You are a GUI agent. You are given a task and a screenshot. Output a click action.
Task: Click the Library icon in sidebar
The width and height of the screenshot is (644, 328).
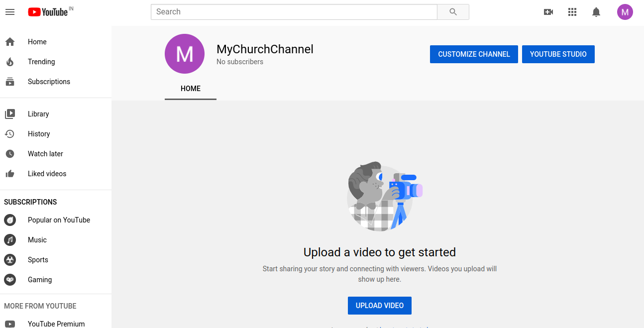tap(10, 114)
